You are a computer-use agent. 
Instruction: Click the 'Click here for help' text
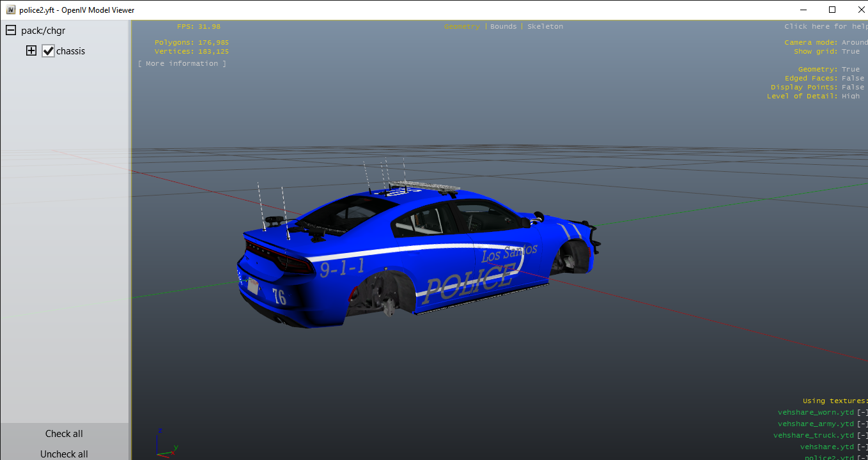[x=825, y=27]
